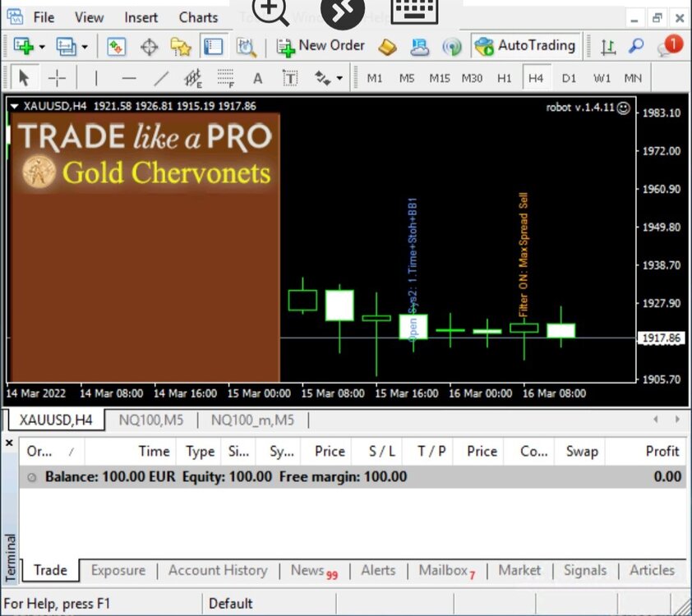This screenshot has height=616, width=692.
Task: Click the 1917.86 current price label
Action: (x=661, y=338)
